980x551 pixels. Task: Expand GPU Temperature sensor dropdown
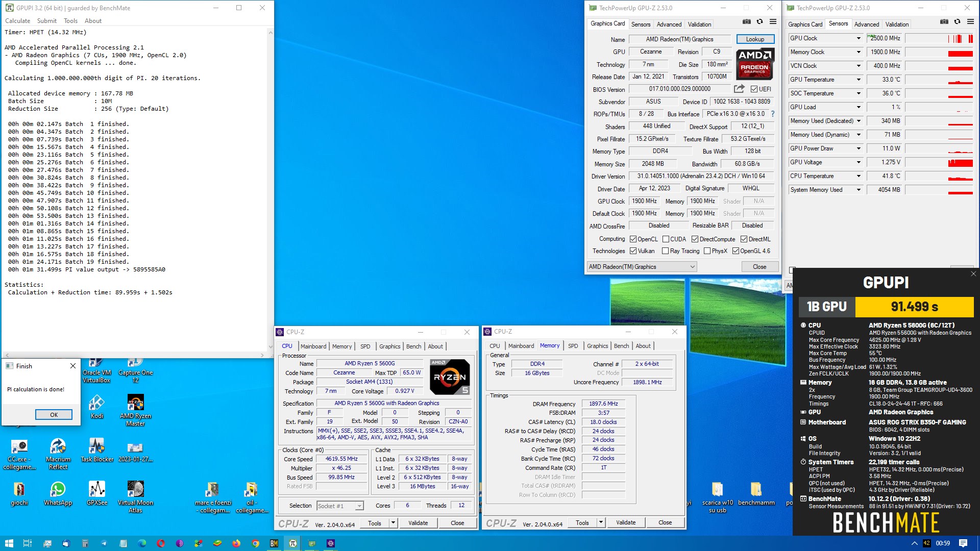pos(859,80)
